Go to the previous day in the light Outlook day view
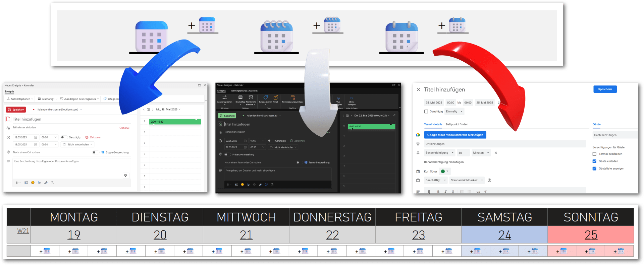 coord(144,110)
